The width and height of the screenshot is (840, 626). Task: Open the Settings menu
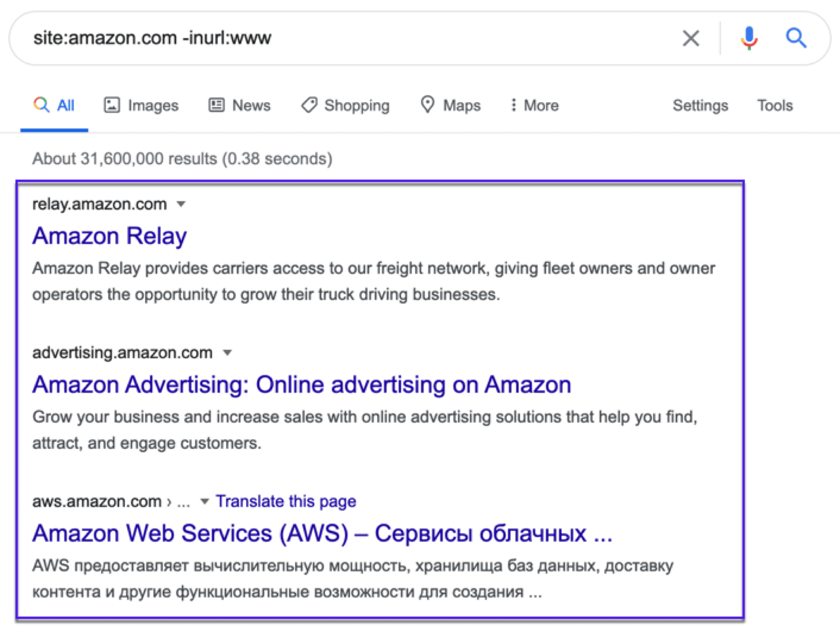(700, 105)
